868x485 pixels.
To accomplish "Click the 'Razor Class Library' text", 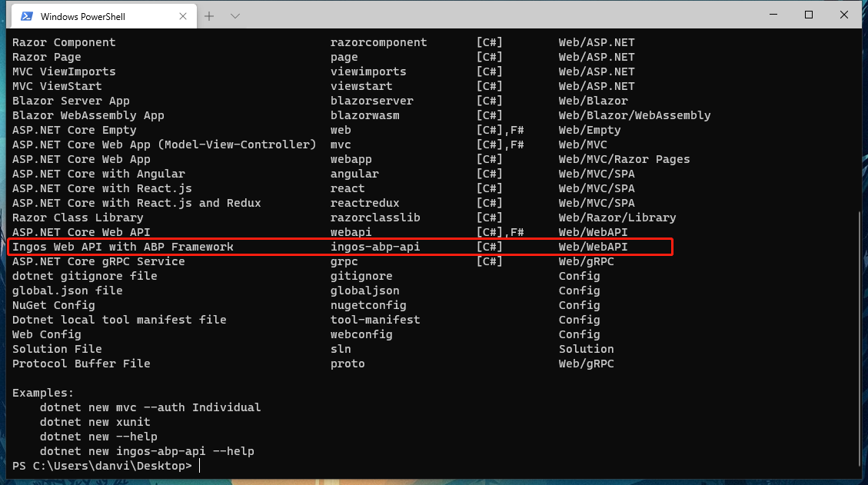I will click(x=78, y=218).
